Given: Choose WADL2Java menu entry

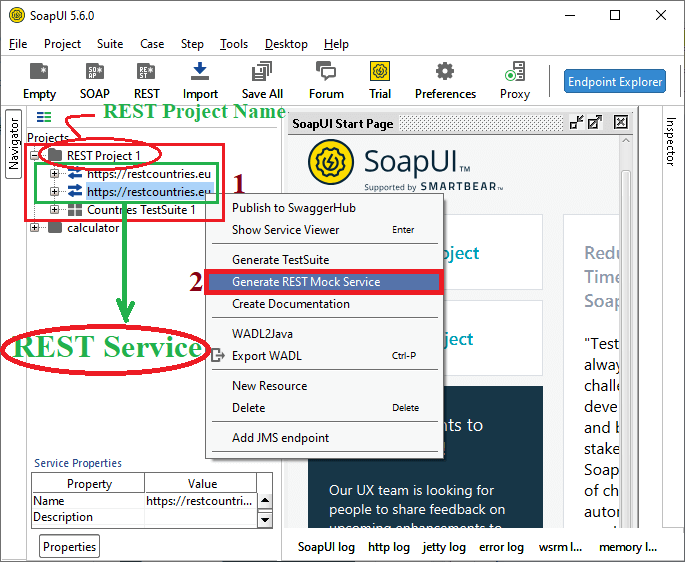Looking at the screenshot, I should pos(325,334).
